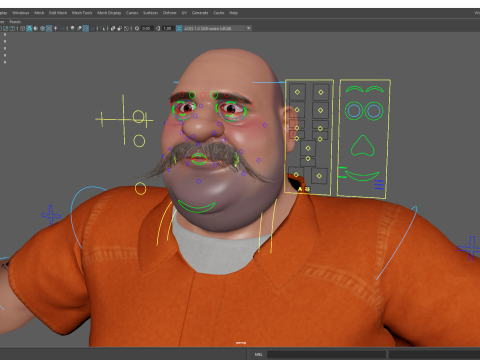Toggle Textured display icon

click(49, 28)
